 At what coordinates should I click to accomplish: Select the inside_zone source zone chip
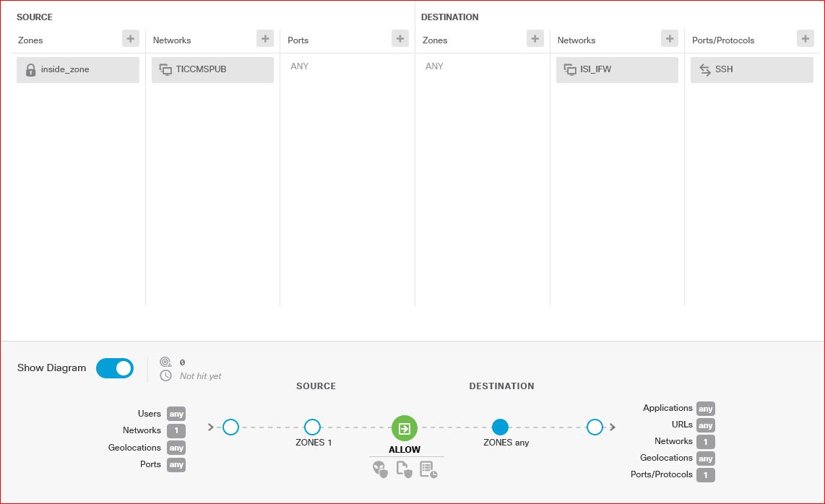[78, 70]
